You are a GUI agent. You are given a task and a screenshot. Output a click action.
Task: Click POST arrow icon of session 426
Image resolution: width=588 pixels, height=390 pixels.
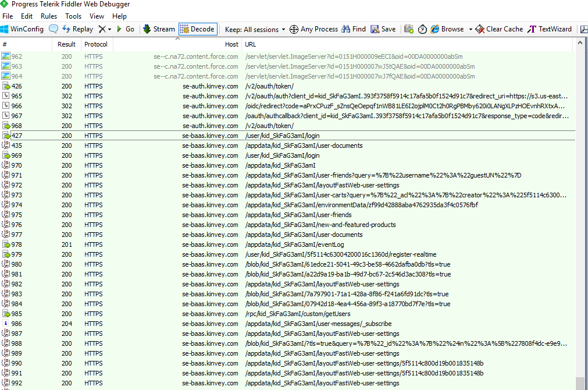[6, 86]
